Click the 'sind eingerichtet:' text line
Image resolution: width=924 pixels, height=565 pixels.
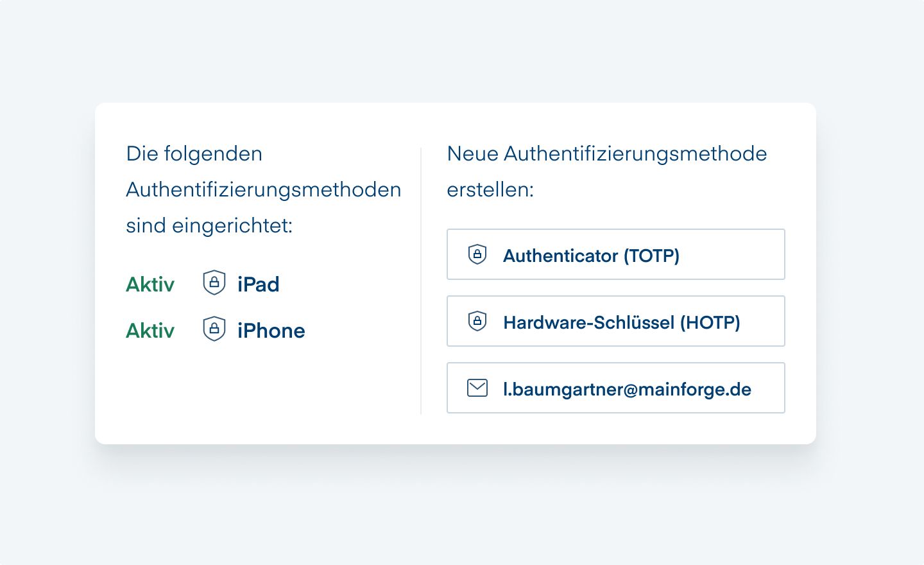pyautogui.click(x=209, y=226)
